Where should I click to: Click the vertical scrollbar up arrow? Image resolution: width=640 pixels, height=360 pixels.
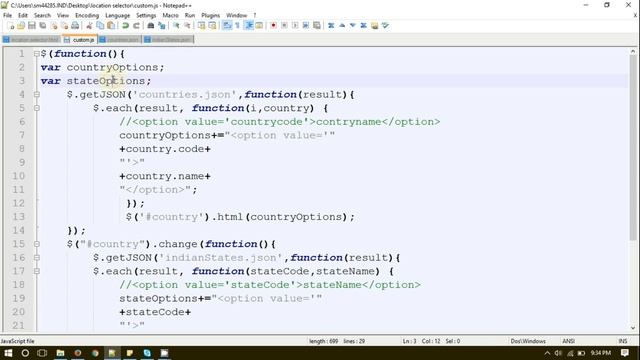(633, 52)
